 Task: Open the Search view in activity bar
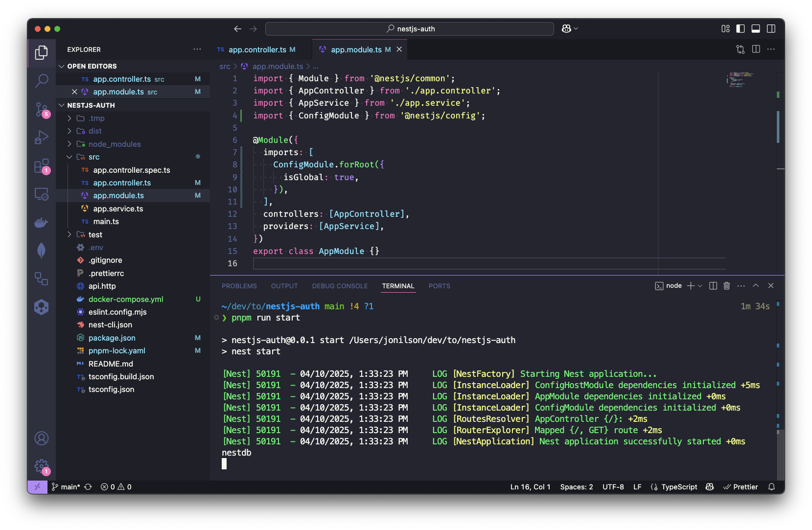42,81
